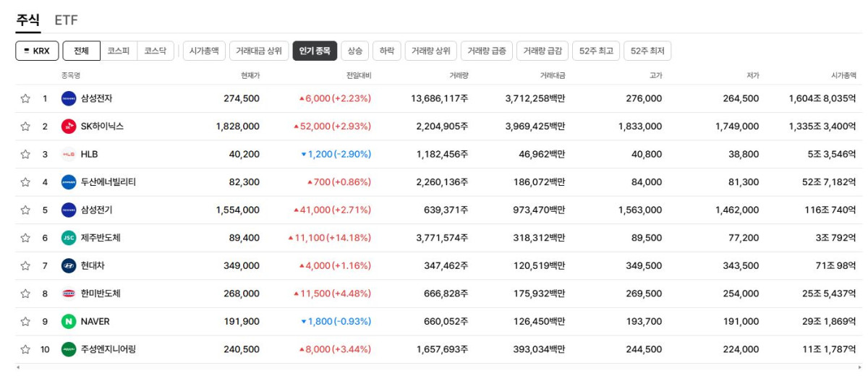
Task: Click the 현대차 logo icon
Action: tap(69, 265)
